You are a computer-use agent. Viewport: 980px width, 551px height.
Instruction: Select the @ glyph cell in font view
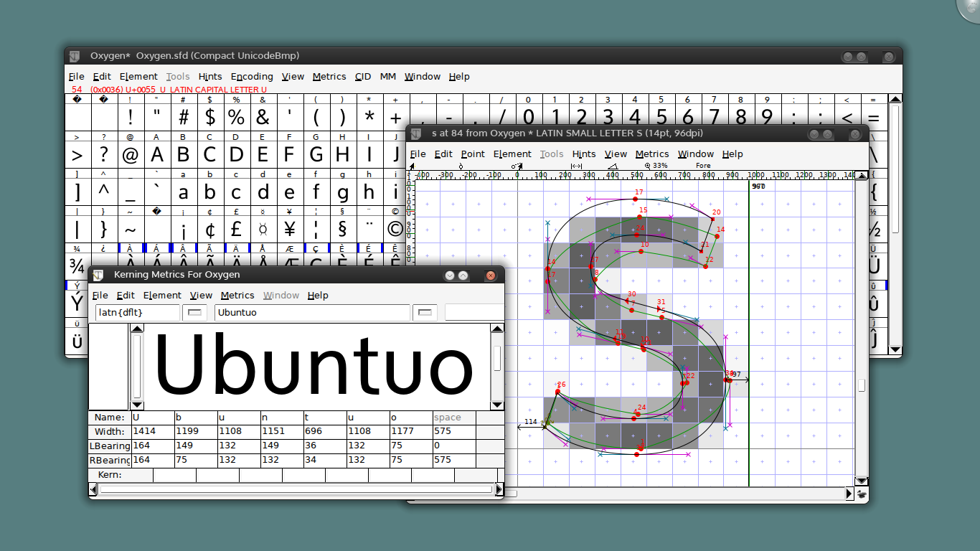click(131, 154)
